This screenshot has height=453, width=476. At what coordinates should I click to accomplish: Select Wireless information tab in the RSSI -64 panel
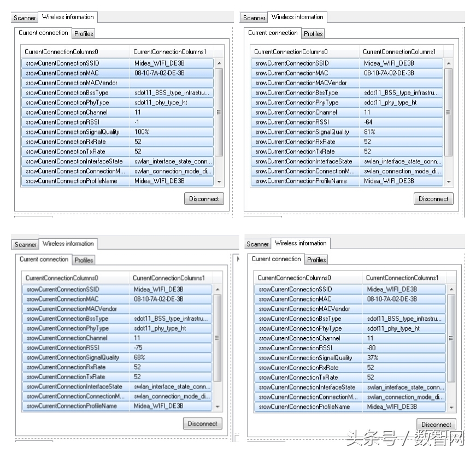click(297, 17)
